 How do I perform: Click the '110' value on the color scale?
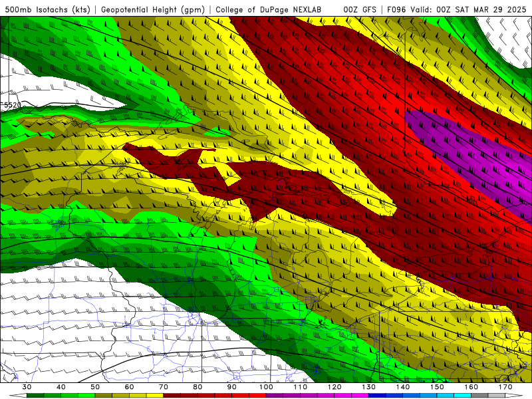(x=301, y=387)
